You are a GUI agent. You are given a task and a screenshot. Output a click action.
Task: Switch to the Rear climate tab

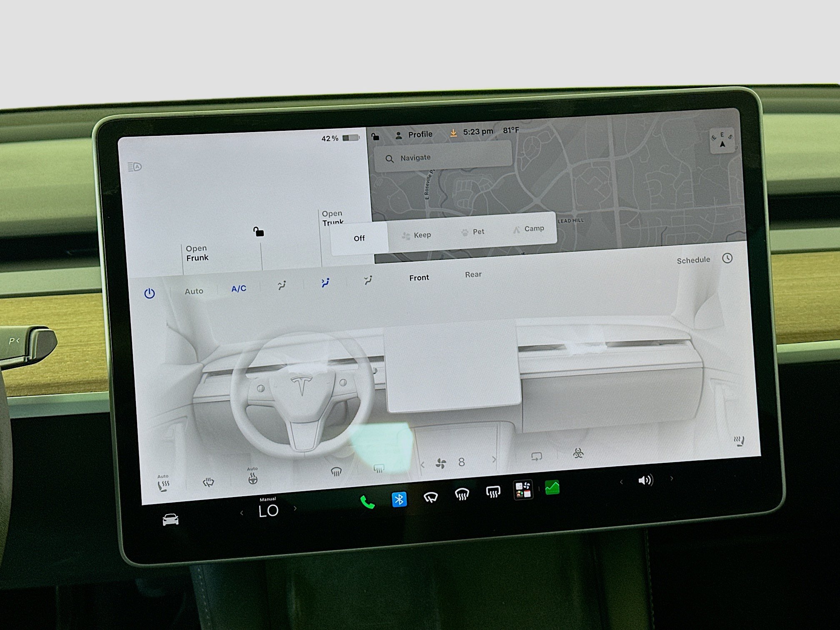point(473,275)
